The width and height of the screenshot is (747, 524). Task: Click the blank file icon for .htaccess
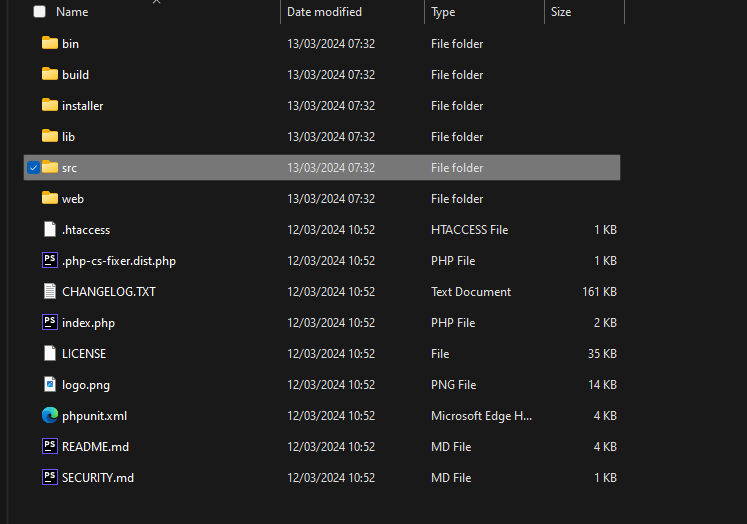click(x=50, y=230)
